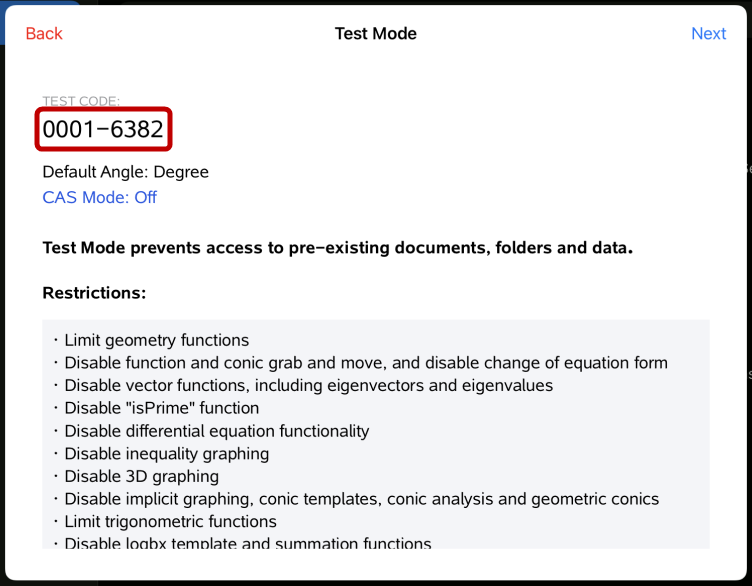Select the Disable logbx template restriction

pos(247,543)
